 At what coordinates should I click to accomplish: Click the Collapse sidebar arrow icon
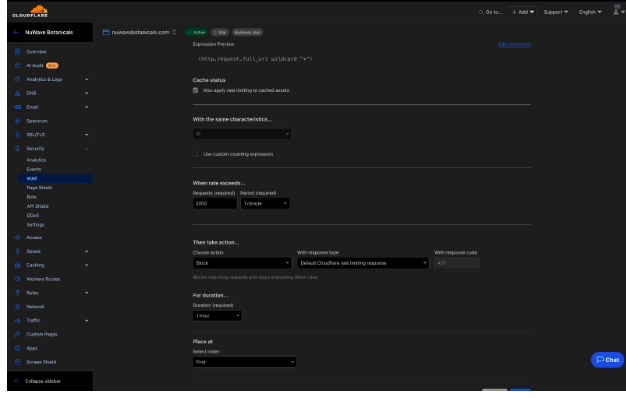pos(16,381)
